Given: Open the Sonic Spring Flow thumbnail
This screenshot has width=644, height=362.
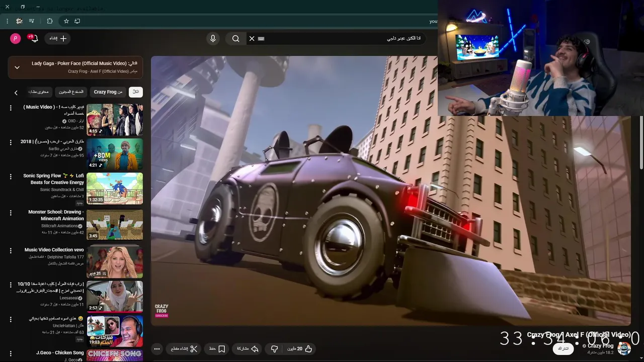Looking at the screenshot, I should [x=115, y=189].
